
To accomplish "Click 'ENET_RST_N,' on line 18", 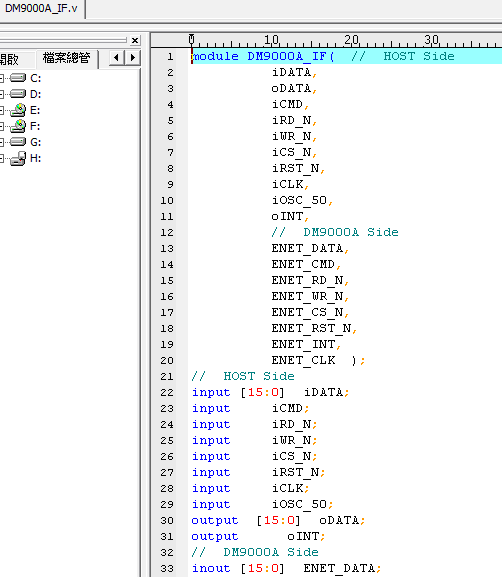I will tap(314, 329).
